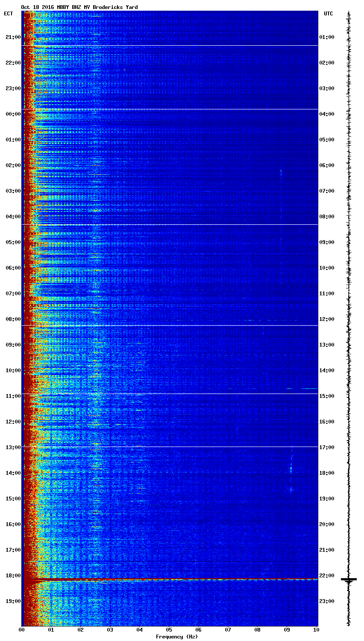Click the 16:00 label on ECT axis
This screenshot has height=641, width=364.
13,524
